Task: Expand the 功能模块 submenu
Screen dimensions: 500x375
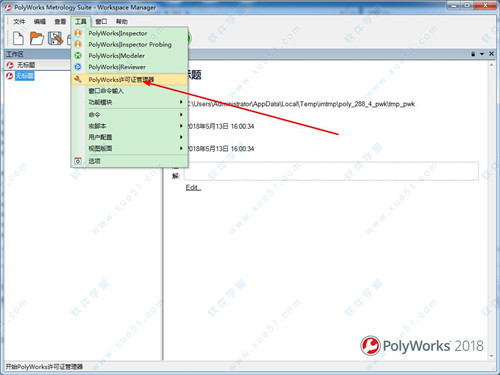Action: (x=130, y=102)
